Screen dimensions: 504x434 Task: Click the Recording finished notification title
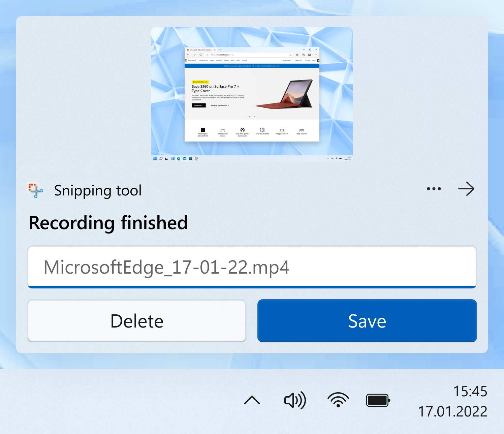(108, 223)
